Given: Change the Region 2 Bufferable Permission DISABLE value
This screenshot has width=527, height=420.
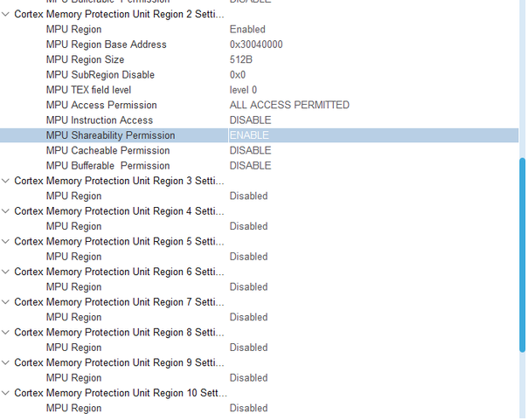Looking at the screenshot, I should point(251,166).
